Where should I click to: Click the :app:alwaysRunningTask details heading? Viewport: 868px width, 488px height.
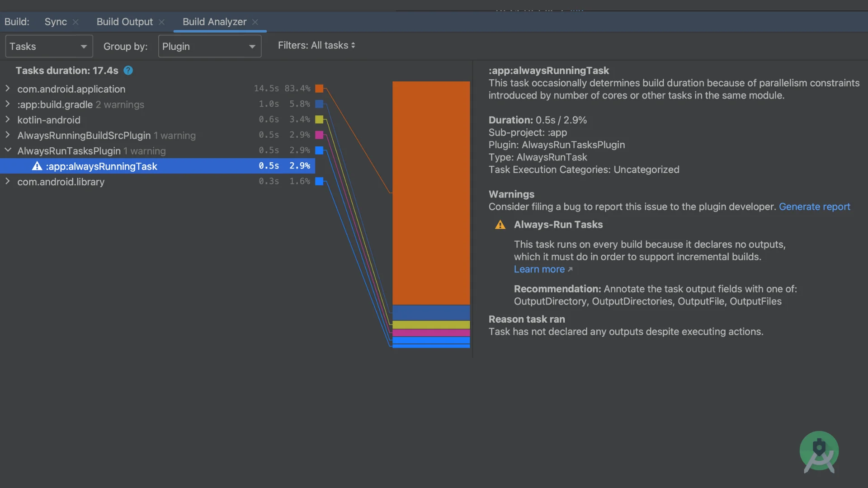point(548,70)
